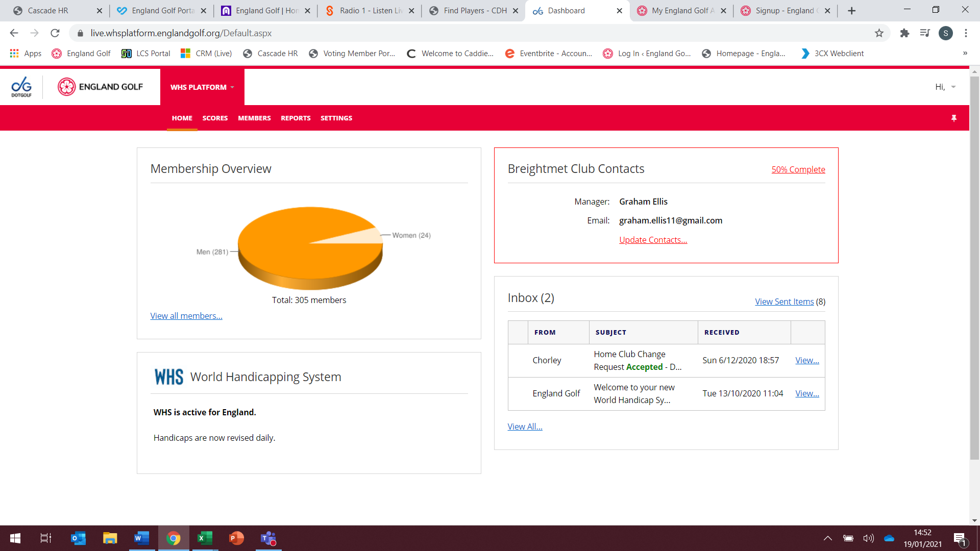Open the Scores menu

pyautogui.click(x=215, y=118)
